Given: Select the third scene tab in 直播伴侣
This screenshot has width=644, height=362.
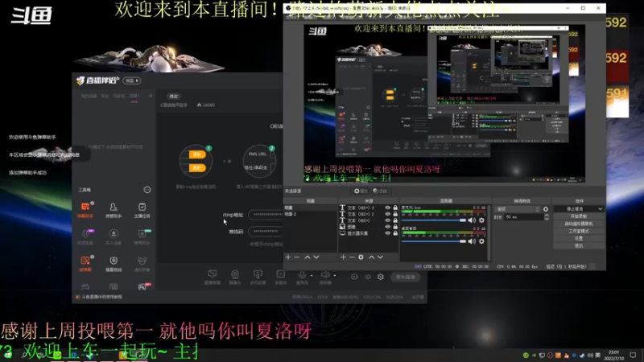Looking at the screenshot, I should 118,96.
